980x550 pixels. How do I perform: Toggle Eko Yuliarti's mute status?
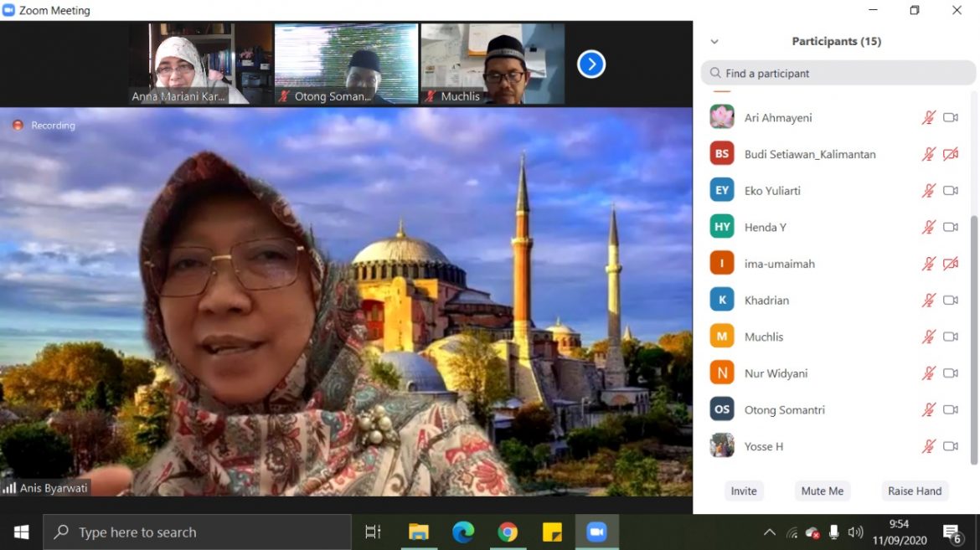point(928,190)
